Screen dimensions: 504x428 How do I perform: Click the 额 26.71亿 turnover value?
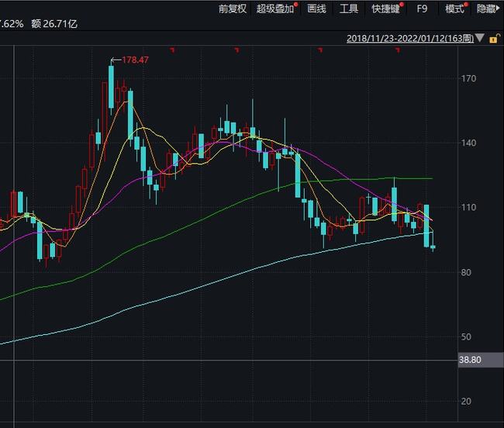coord(54,24)
